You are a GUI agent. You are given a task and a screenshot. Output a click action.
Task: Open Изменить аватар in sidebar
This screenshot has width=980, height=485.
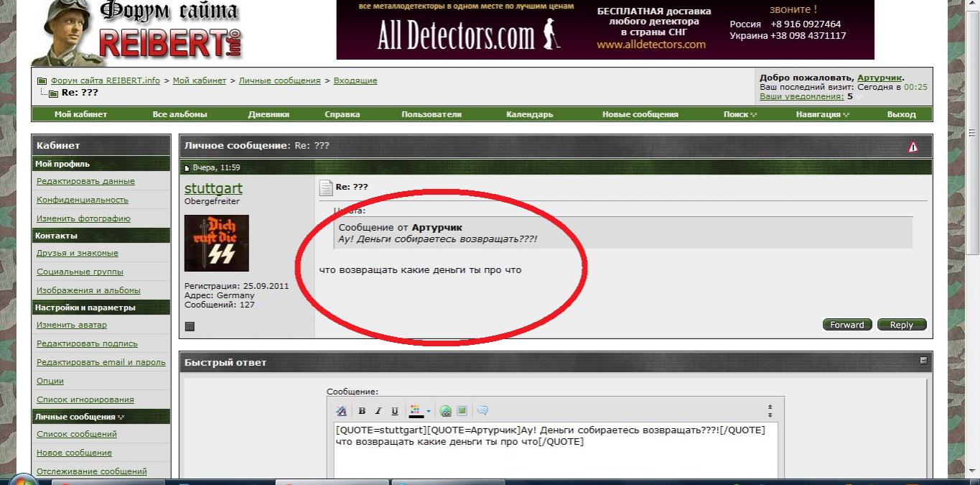click(72, 325)
